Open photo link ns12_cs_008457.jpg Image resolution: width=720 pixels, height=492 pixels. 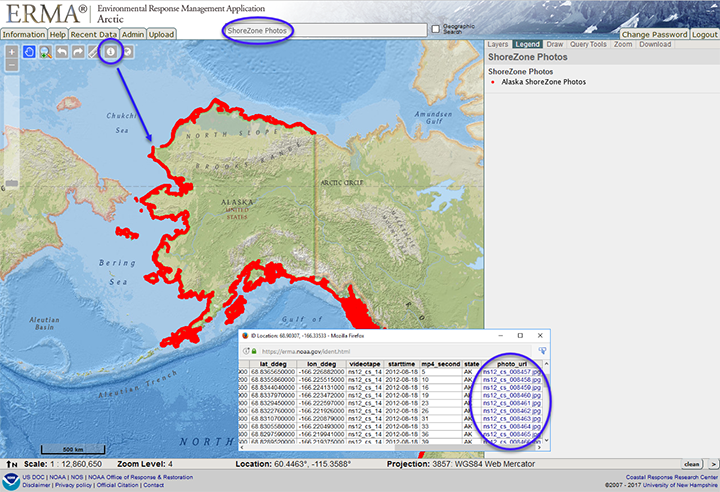[x=512, y=372]
